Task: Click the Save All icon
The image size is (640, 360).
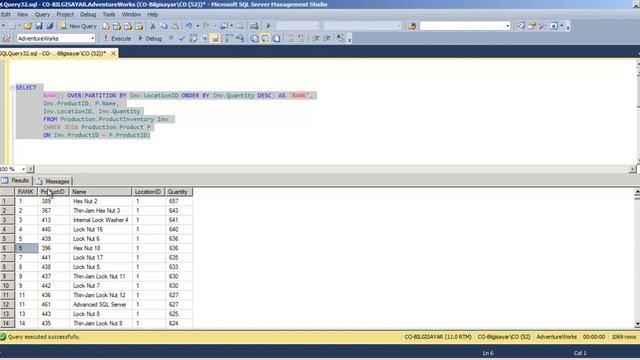Action: pyautogui.click(x=50, y=26)
